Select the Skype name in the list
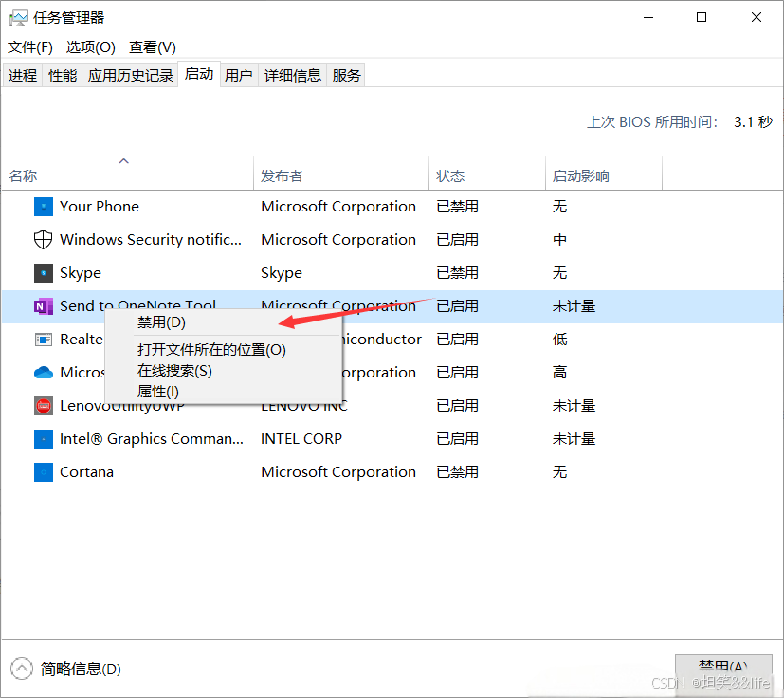The image size is (784, 698). [81, 273]
